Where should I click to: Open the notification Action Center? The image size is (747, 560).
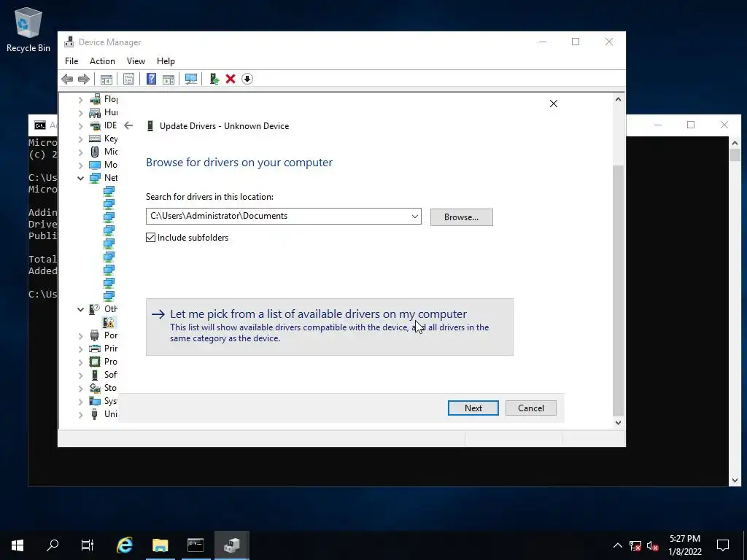723,545
